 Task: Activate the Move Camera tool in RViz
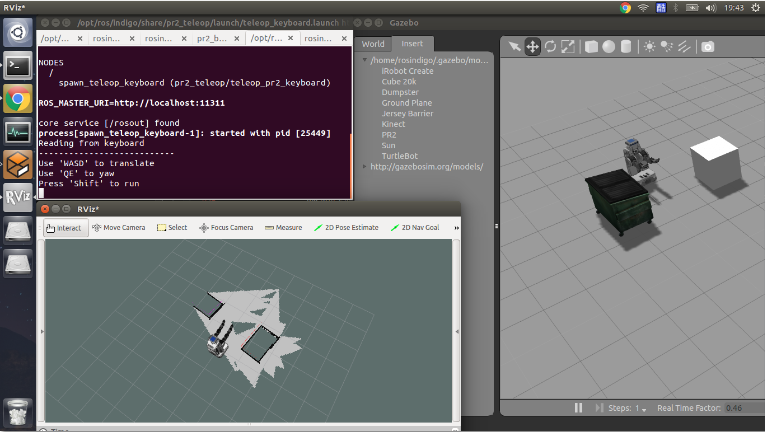(x=119, y=227)
